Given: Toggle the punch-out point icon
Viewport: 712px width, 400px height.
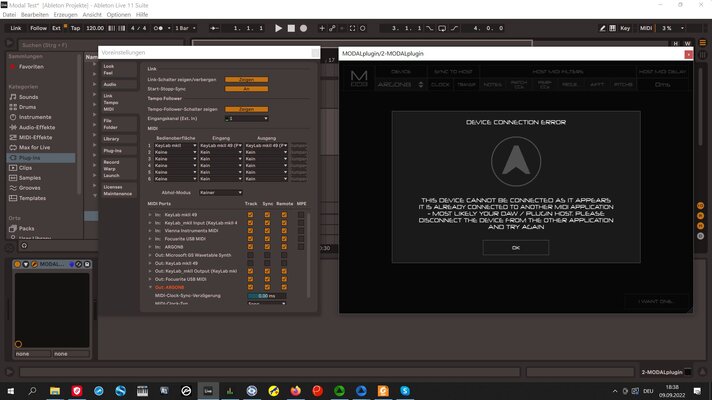Looking at the screenshot, I should point(455,28).
